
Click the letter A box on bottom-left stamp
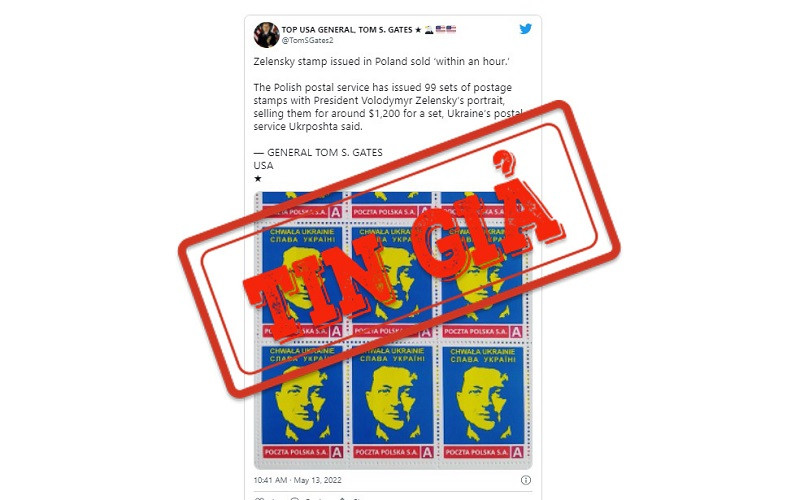tap(336, 452)
